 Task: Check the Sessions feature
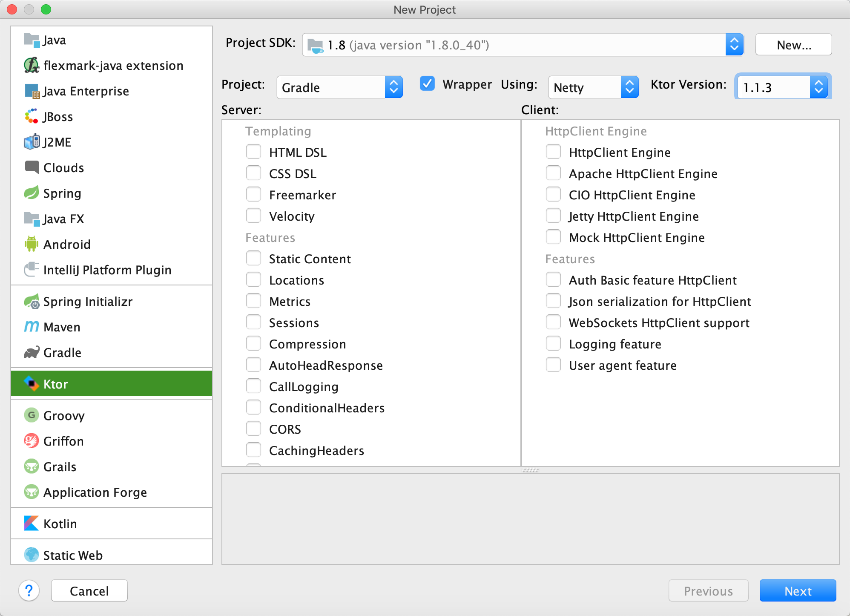[254, 322]
